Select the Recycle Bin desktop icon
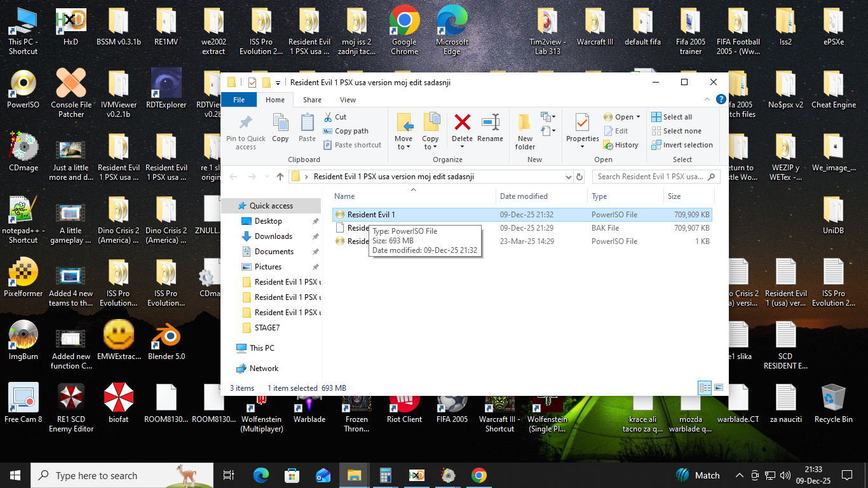Viewport: 868px width, 488px height. 832,403
